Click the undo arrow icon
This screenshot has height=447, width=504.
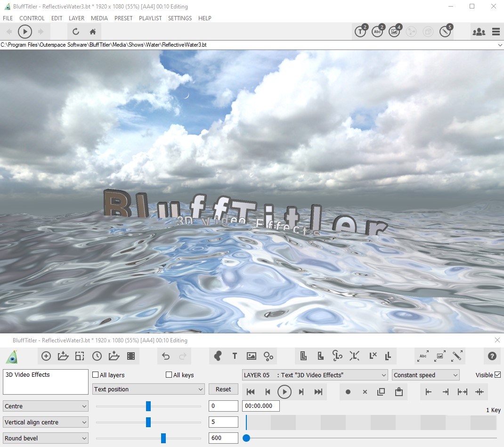[x=166, y=356]
